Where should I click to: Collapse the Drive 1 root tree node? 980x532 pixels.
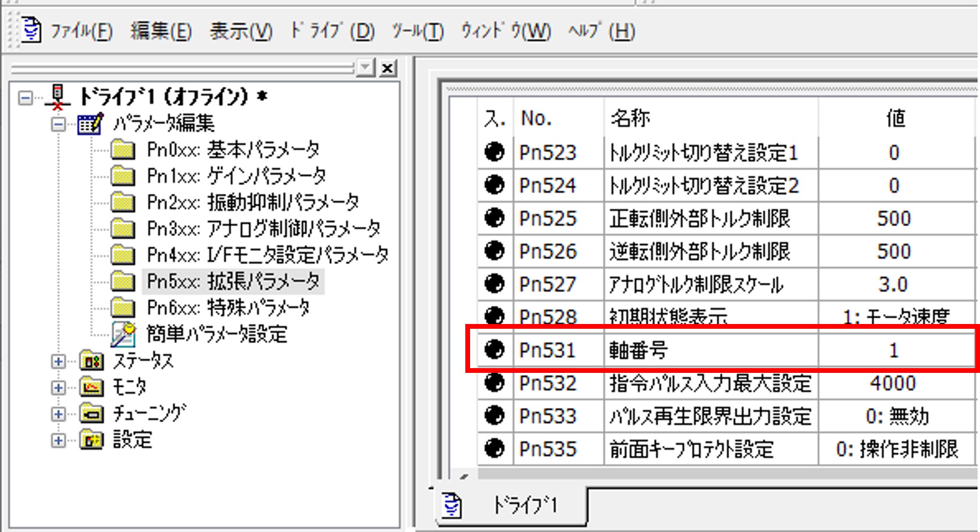click(25, 98)
